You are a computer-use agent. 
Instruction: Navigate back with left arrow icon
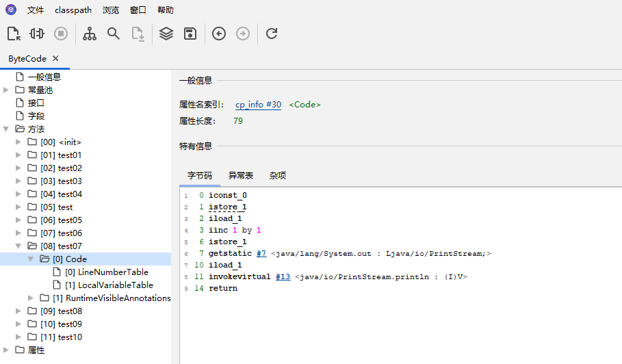tap(219, 34)
